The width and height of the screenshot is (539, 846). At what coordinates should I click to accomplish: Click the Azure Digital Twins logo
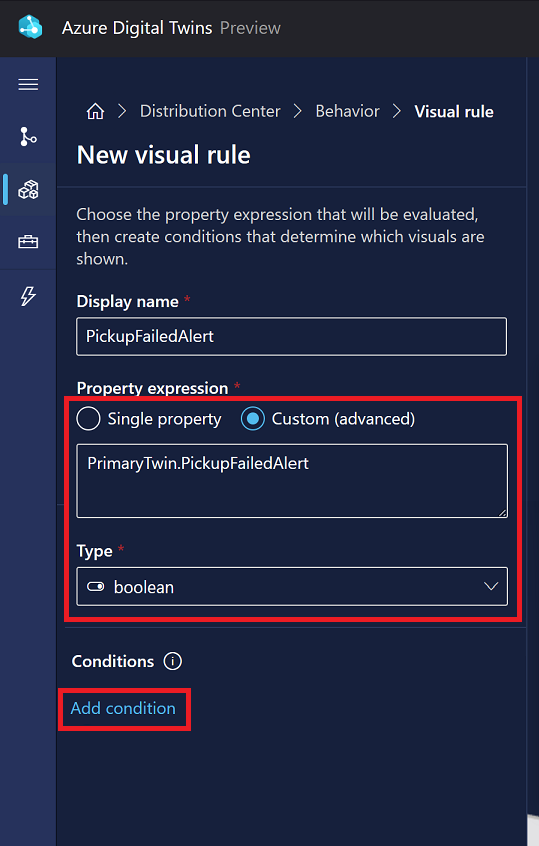tap(30, 27)
